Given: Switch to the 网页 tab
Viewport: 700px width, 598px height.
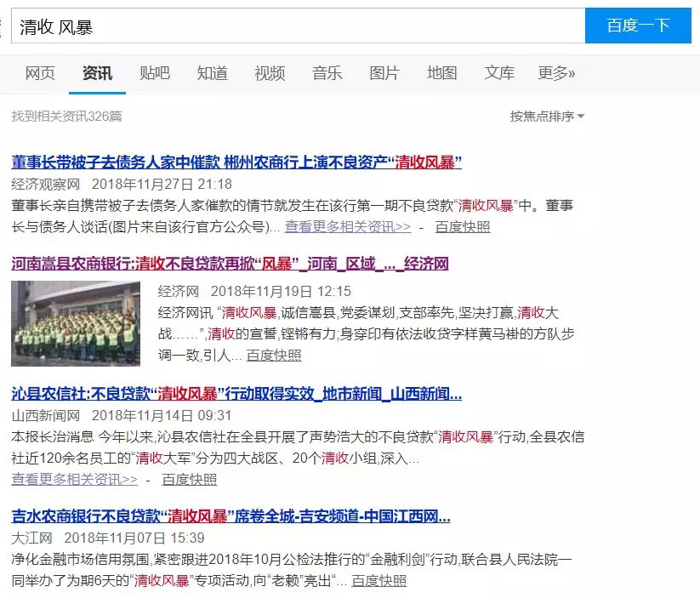Looking at the screenshot, I should point(40,73).
